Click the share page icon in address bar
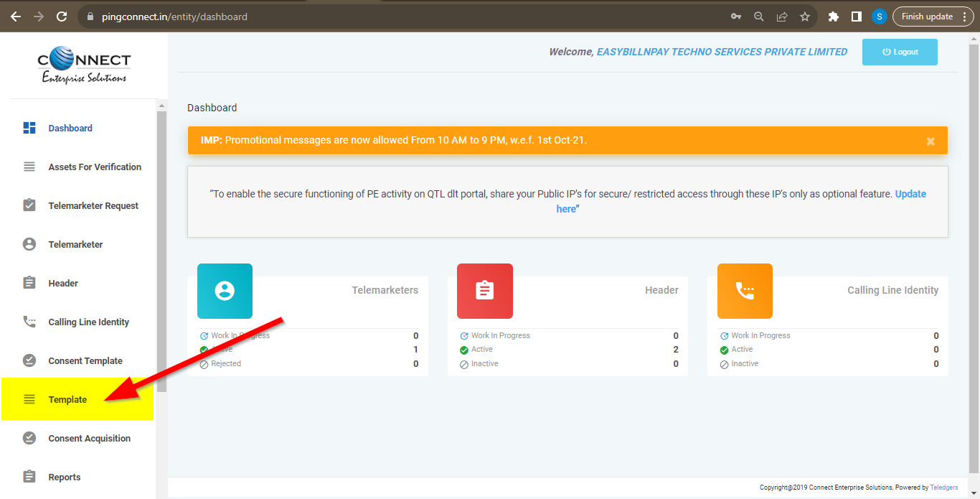The image size is (980, 499). click(x=782, y=17)
